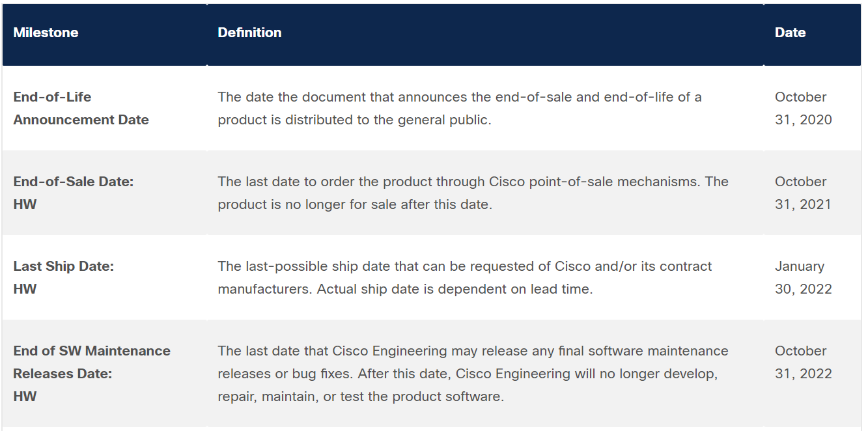The height and width of the screenshot is (431, 868).
Task: Click the January 30, 2022 date cell
Action: coord(804,277)
